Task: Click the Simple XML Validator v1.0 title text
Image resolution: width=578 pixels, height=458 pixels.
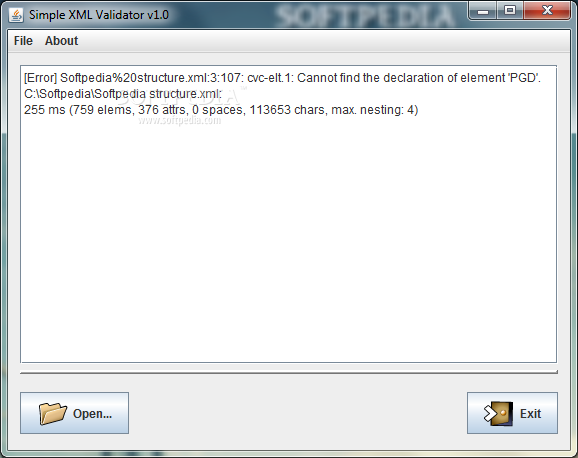Action: point(99,15)
